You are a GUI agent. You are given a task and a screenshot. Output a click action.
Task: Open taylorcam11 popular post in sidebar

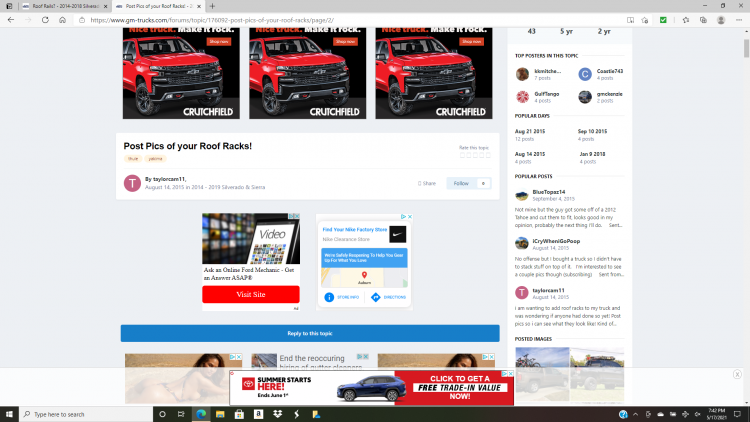[549, 290]
